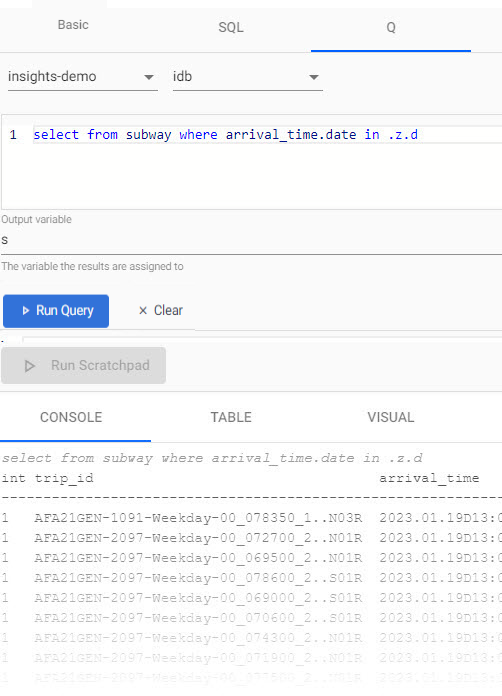Select the Q query tab
This screenshot has height=696, width=502.
pos(391,28)
